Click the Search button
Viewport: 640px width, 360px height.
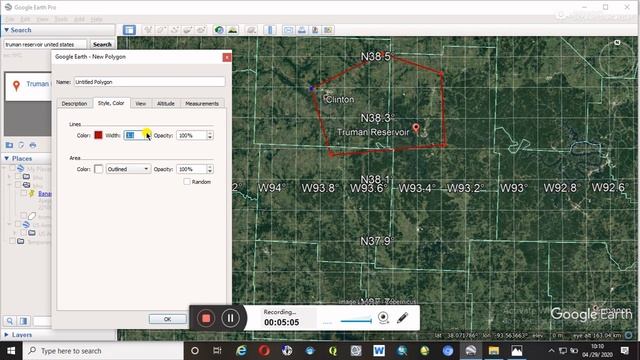(102, 44)
